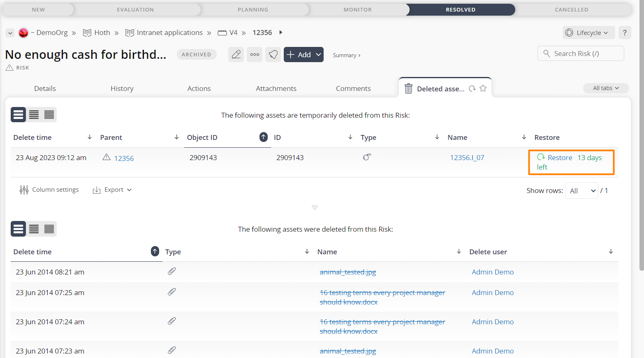Open the Lifecycle dropdown

coord(588,33)
